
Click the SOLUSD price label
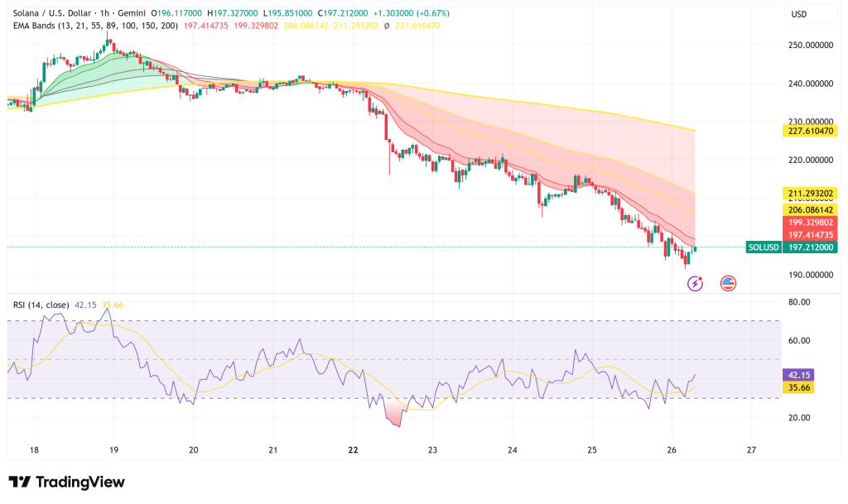click(763, 247)
